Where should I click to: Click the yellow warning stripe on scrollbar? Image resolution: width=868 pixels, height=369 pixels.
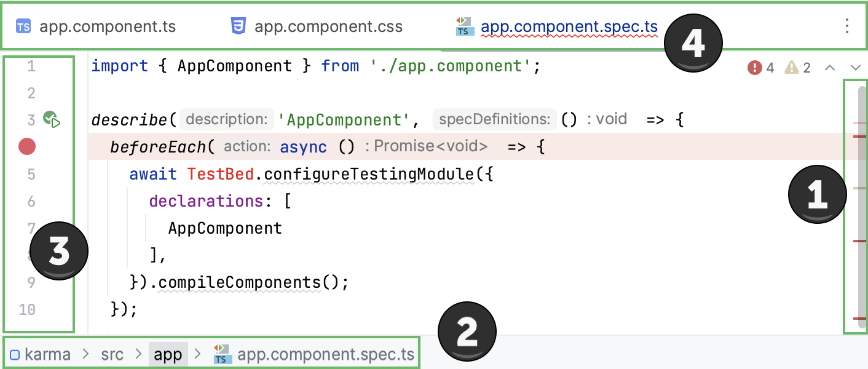859,188
